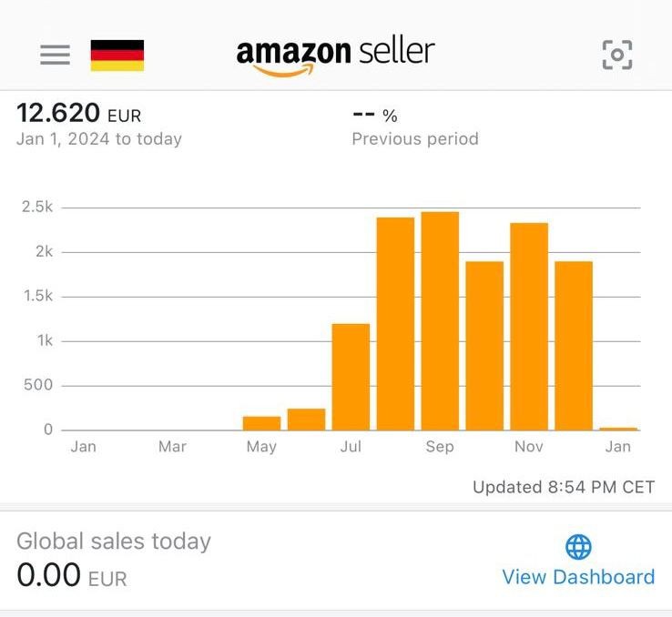
Task: Select the June sales bar
Action: [x=306, y=420]
